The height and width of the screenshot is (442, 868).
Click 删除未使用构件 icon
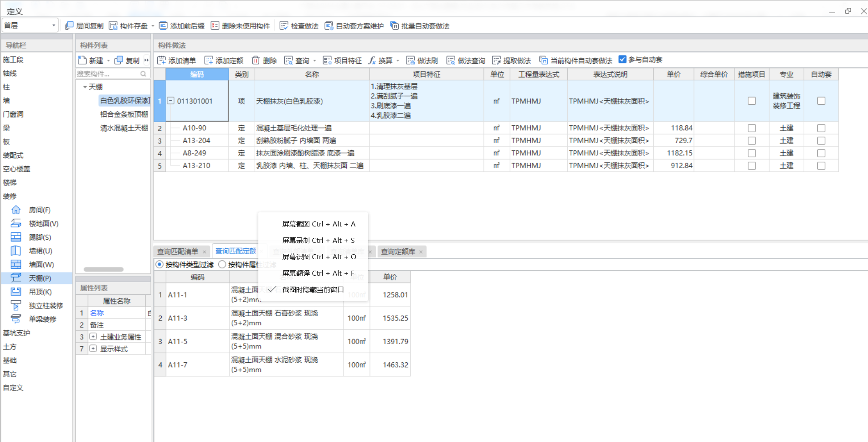pyautogui.click(x=215, y=26)
